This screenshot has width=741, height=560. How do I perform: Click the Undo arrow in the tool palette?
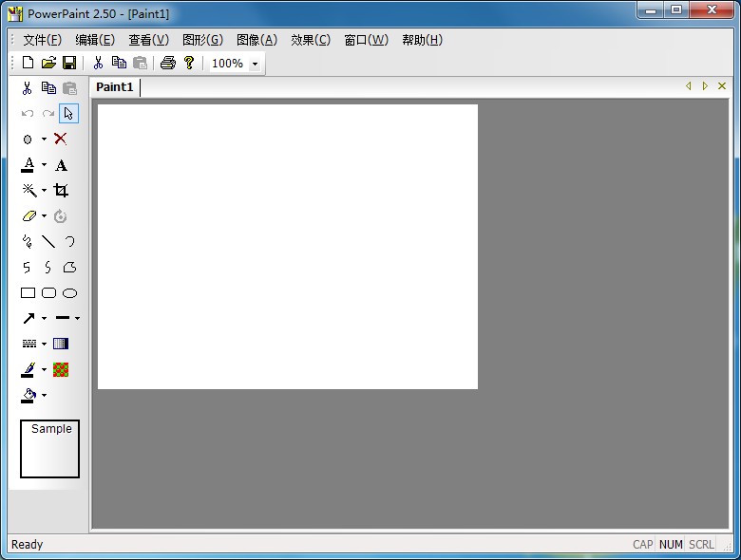tap(28, 113)
